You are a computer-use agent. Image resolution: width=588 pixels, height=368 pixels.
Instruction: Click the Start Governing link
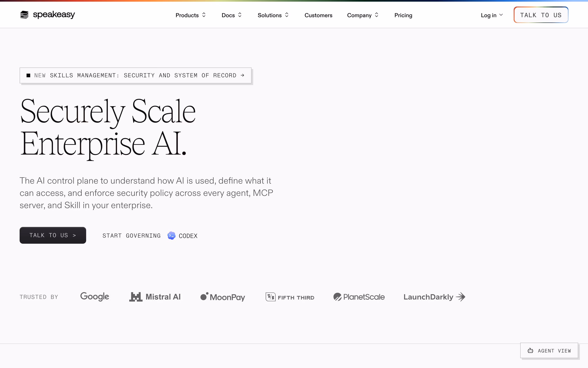(150, 236)
